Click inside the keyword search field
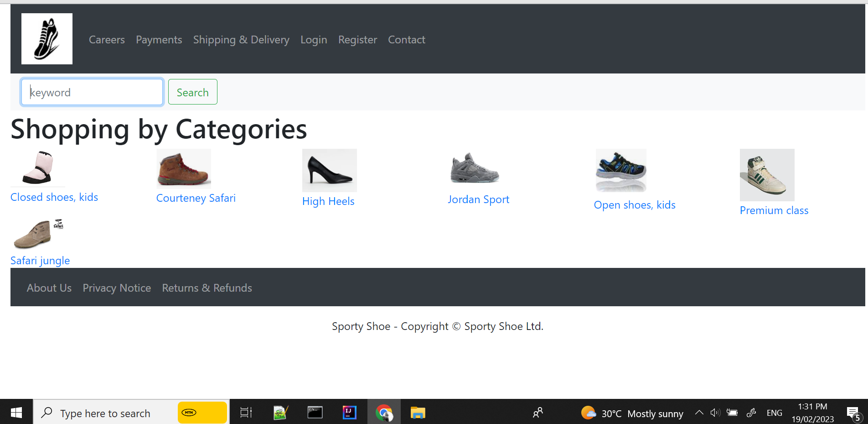868x424 pixels. coord(92,92)
